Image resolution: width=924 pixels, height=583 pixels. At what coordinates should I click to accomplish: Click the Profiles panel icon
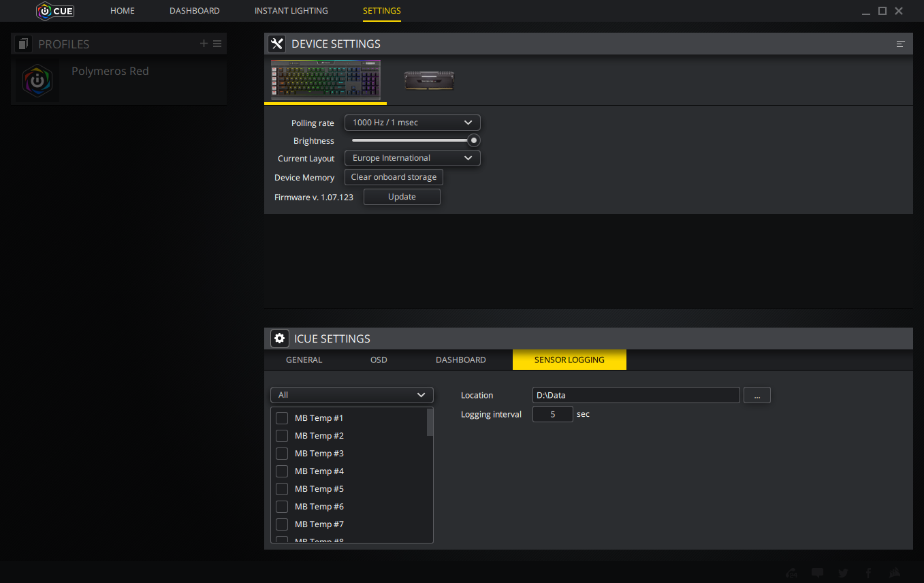[23, 44]
